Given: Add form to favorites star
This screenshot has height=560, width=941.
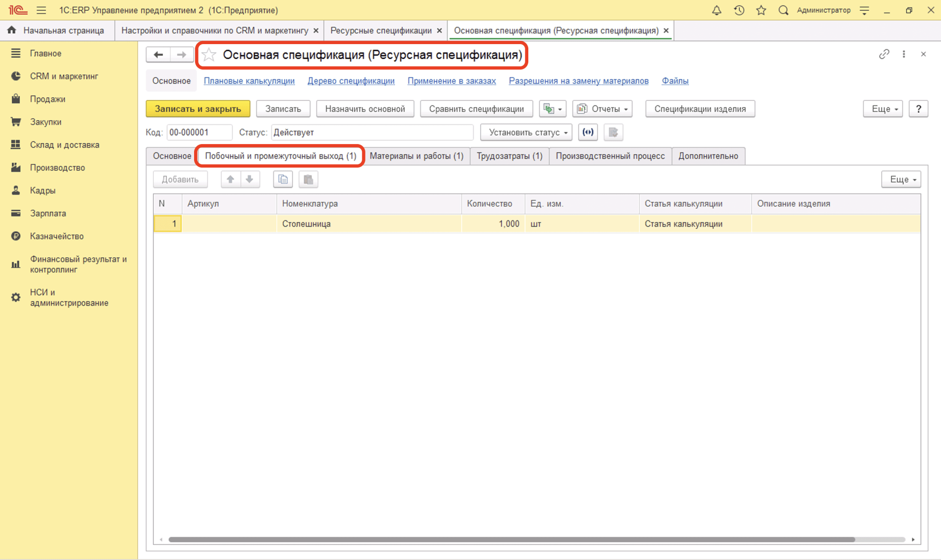Looking at the screenshot, I should [209, 55].
